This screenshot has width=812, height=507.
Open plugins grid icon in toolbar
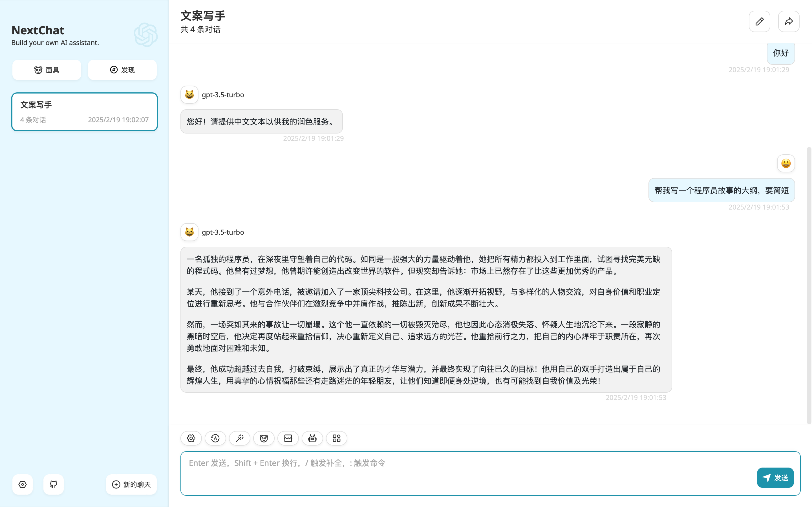pos(336,438)
